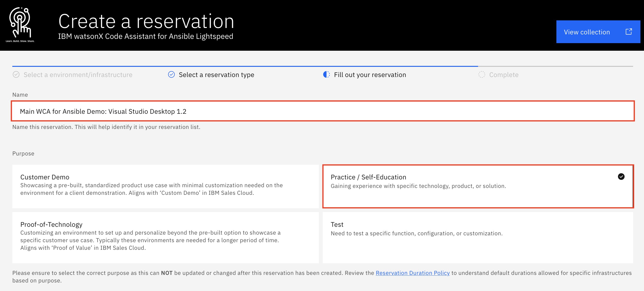644x291 pixels.
Task: Click the dashed circle icon next to Complete
Action: (482, 75)
